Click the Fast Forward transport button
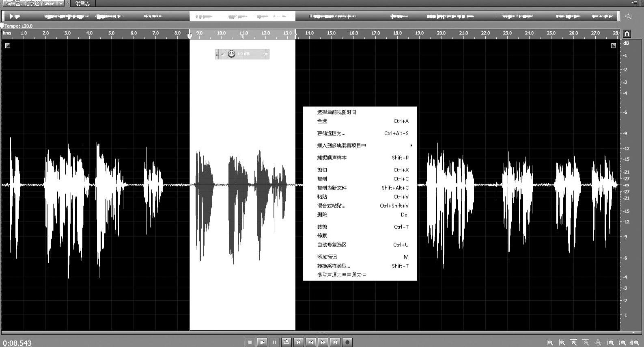644x347 pixels. point(323,342)
